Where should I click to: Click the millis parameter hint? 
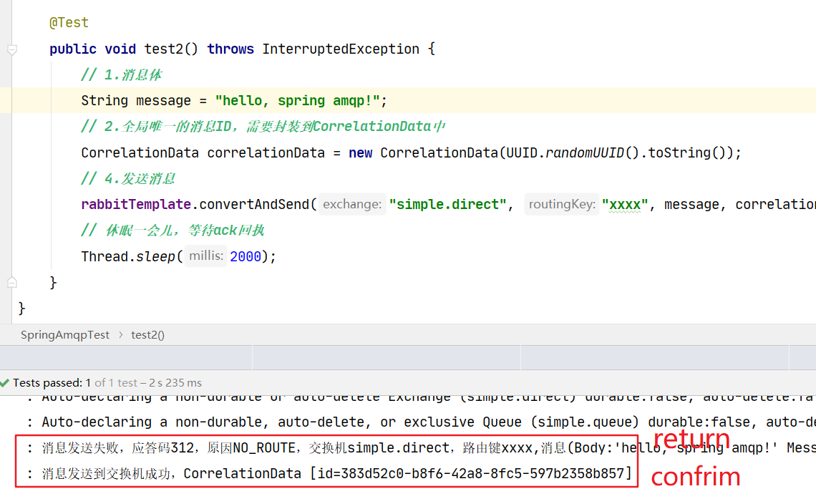tap(206, 256)
